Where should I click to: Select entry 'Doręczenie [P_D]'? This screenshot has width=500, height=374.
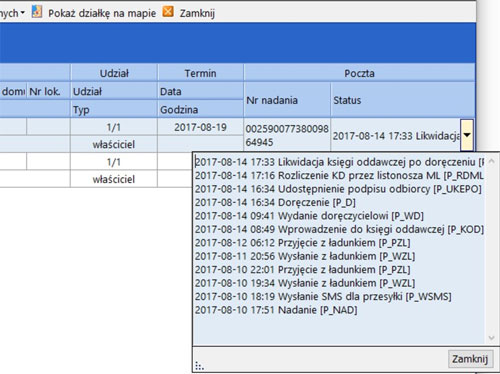tap(275, 202)
